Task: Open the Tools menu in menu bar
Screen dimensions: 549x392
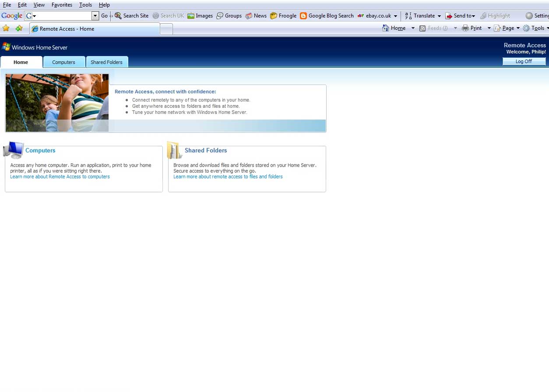Action: (x=85, y=5)
